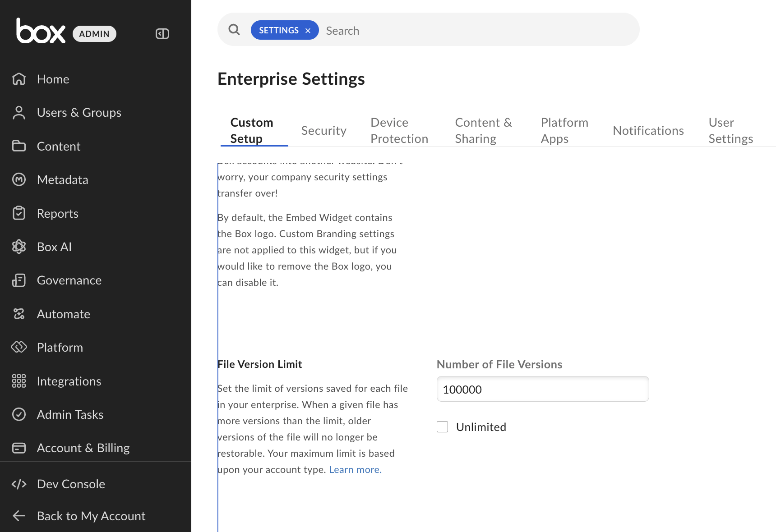Click the Box logo
The width and height of the screenshot is (776, 532).
[x=41, y=31]
